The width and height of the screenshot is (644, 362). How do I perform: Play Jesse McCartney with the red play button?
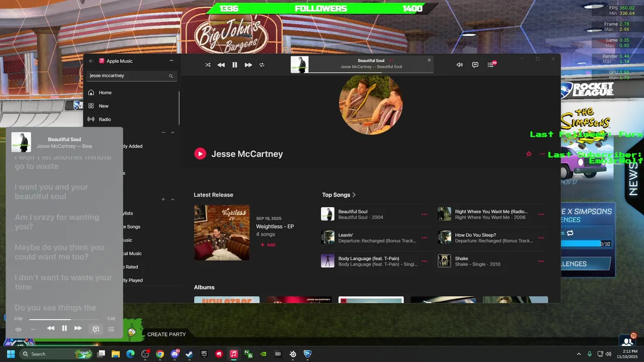click(x=200, y=154)
